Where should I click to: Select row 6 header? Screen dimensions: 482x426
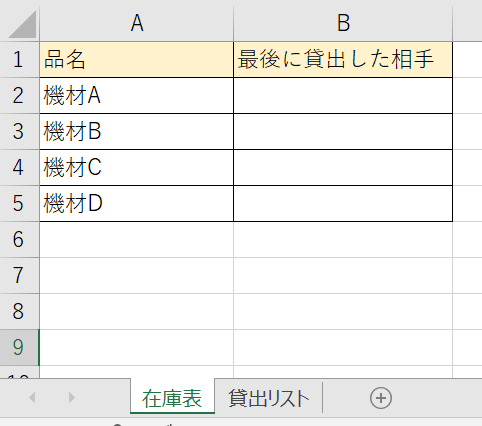tap(20, 239)
